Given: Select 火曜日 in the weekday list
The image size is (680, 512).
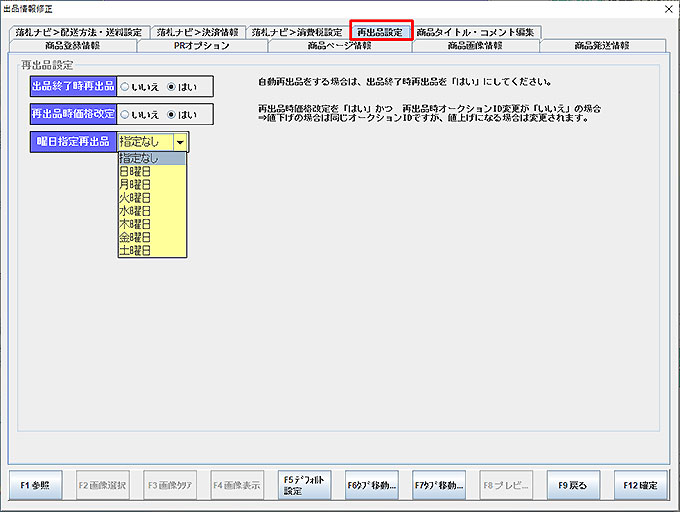Looking at the screenshot, I should [x=152, y=198].
